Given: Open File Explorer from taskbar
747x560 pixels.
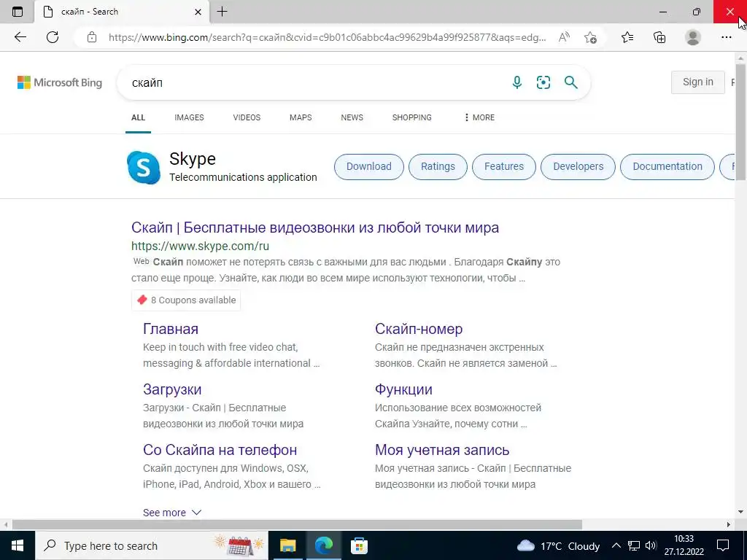Looking at the screenshot, I should pyautogui.click(x=287, y=545).
